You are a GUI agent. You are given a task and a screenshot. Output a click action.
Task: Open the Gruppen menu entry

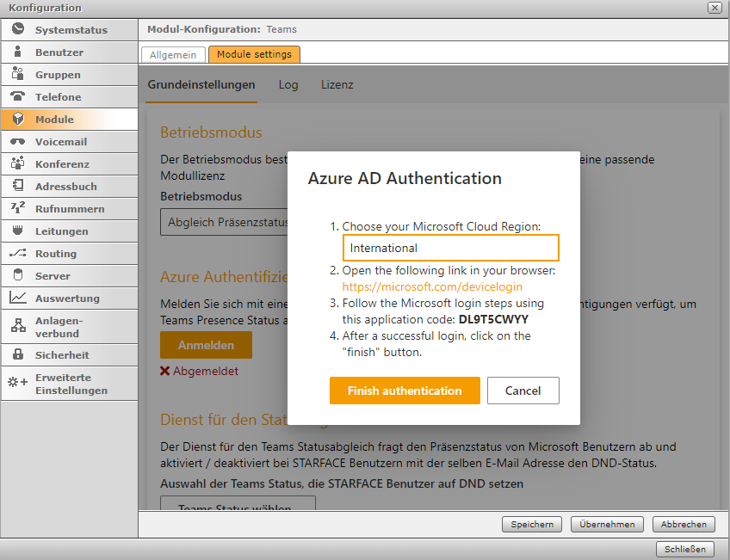70,75
